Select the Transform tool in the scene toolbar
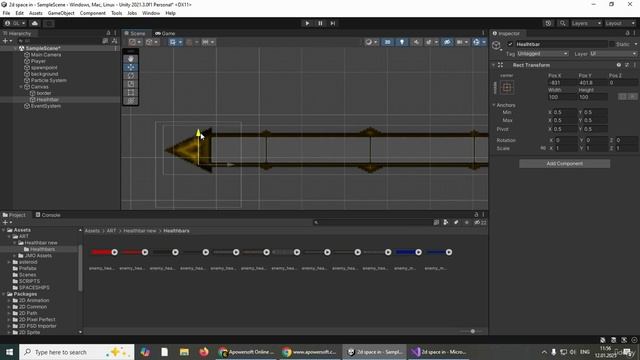 (x=131, y=101)
